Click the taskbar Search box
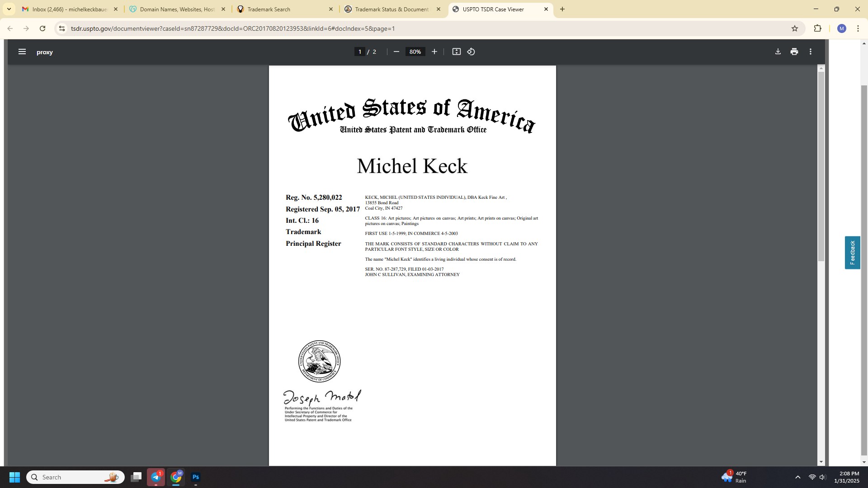This screenshot has height=488, width=868. pyautogui.click(x=75, y=477)
